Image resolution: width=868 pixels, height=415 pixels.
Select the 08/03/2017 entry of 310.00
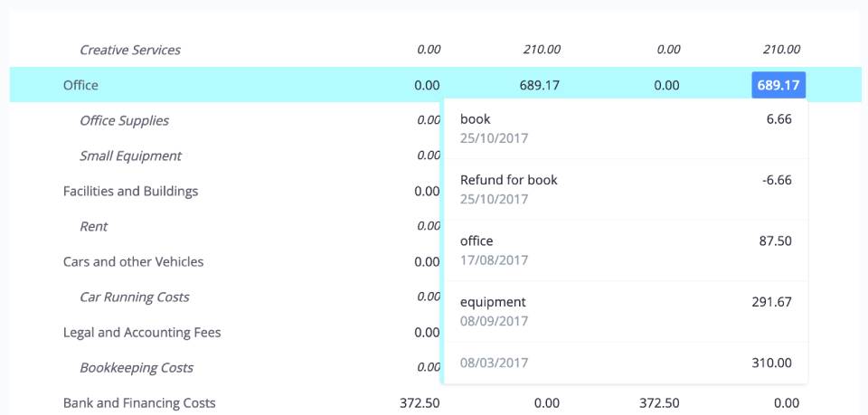click(626, 363)
